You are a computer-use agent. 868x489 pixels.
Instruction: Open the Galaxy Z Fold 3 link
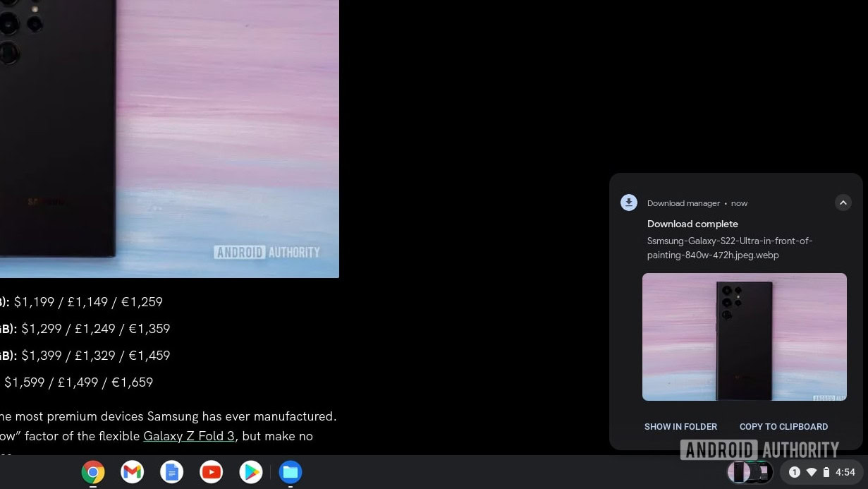188,436
